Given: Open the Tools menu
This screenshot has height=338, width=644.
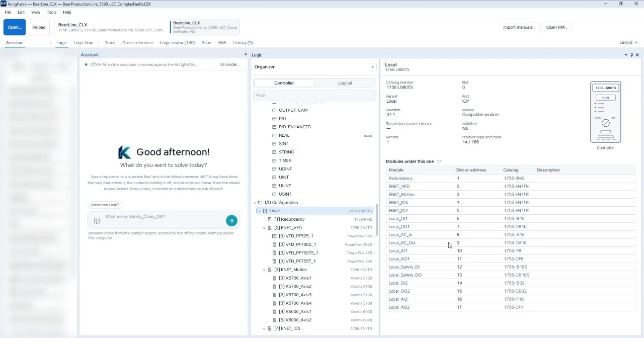Looking at the screenshot, I should (x=51, y=12).
